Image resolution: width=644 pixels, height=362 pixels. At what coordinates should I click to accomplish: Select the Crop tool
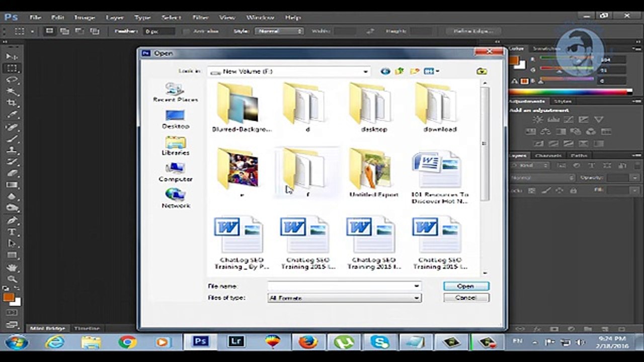(12, 103)
